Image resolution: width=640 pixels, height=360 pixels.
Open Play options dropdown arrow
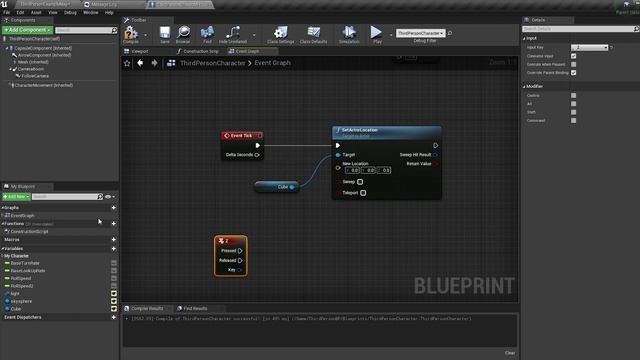(391, 35)
